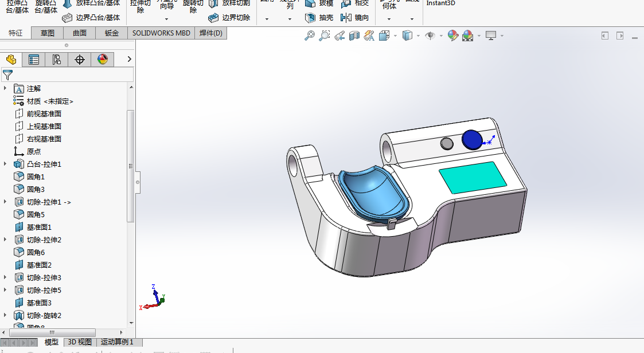Expand the 切除-拉伸2 feature node

[x=5, y=240]
